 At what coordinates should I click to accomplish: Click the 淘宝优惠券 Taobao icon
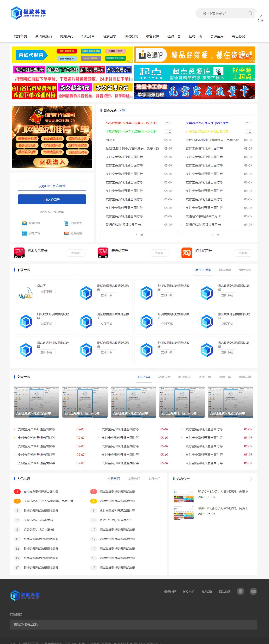tap(187, 253)
